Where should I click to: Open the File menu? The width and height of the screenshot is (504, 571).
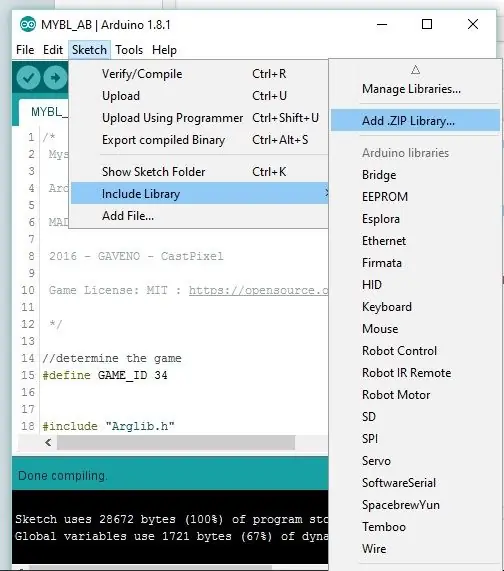pos(25,50)
